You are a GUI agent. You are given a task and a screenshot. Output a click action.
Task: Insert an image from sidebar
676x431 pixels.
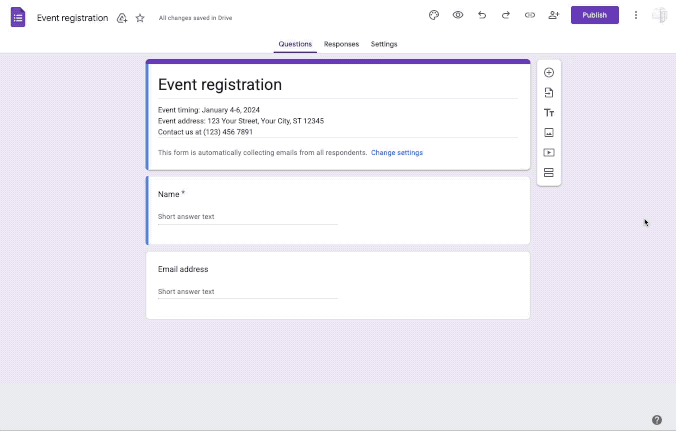pyautogui.click(x=549, y=133)
